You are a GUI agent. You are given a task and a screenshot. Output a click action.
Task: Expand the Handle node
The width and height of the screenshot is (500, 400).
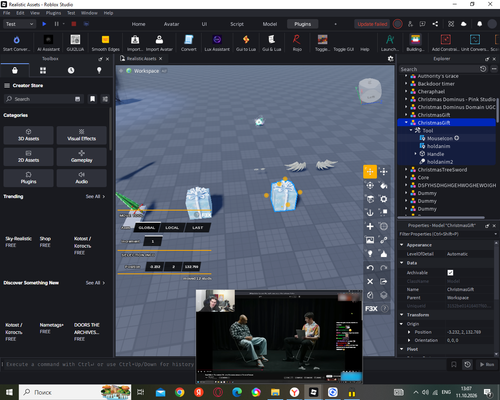point(416,154)
